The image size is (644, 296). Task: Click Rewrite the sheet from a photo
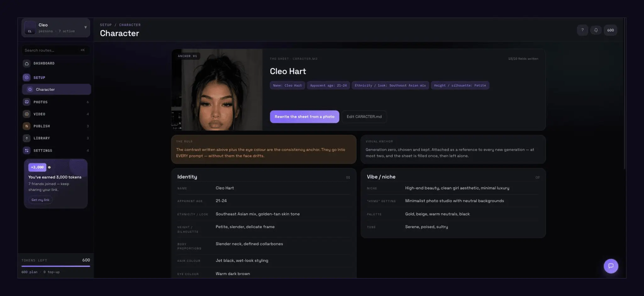(304, 117)
